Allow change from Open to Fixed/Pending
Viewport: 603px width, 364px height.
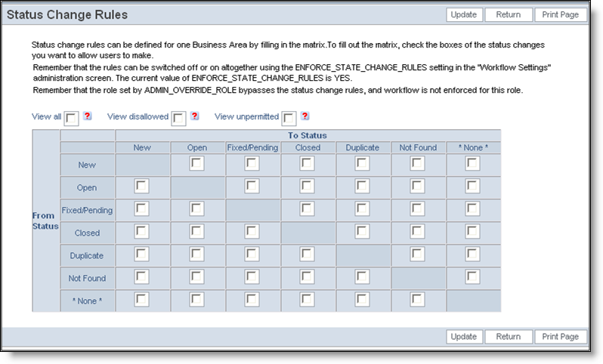(252, 186)
